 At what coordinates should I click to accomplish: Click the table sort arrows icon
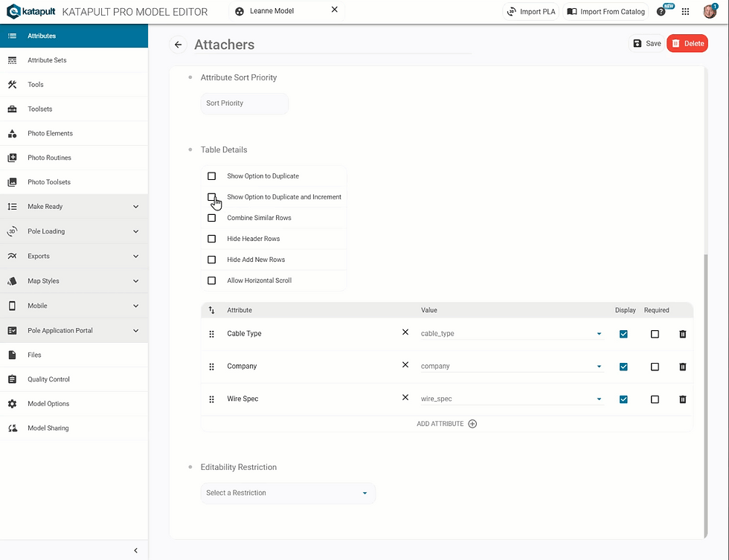211,310
